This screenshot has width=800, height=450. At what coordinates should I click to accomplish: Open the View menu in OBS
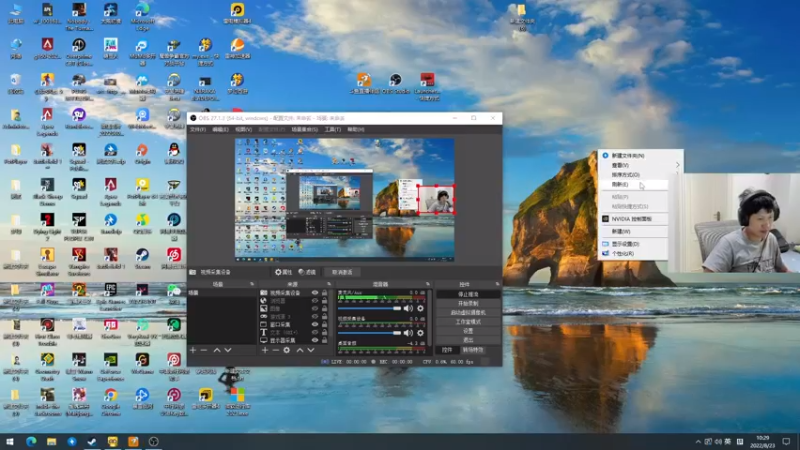coord(243,130)
